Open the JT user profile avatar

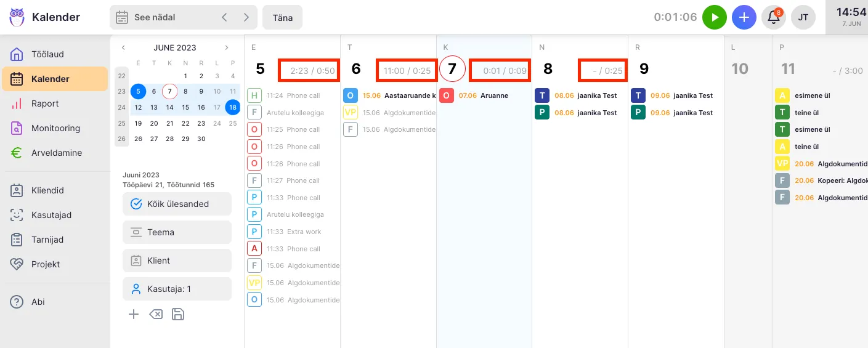[803, 17]
